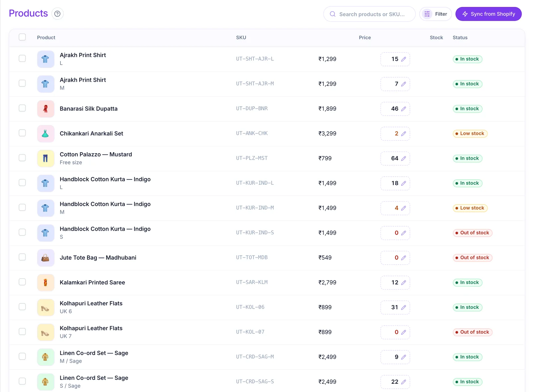
Task: Open the Ajrakh Print Shirt L thumbnail
Action: click(x=46, y=59)
